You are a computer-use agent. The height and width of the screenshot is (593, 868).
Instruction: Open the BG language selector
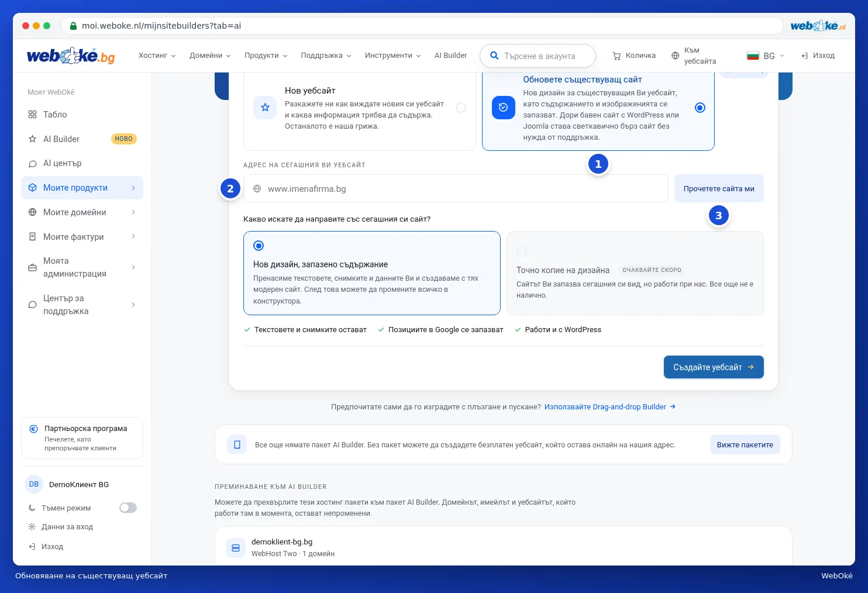pyautogui.click(x=766, y=56)
